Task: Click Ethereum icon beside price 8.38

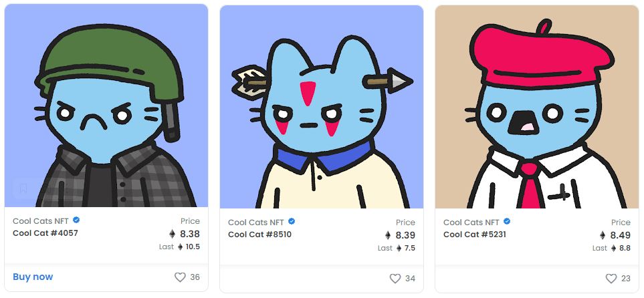Action: [172, 234]
